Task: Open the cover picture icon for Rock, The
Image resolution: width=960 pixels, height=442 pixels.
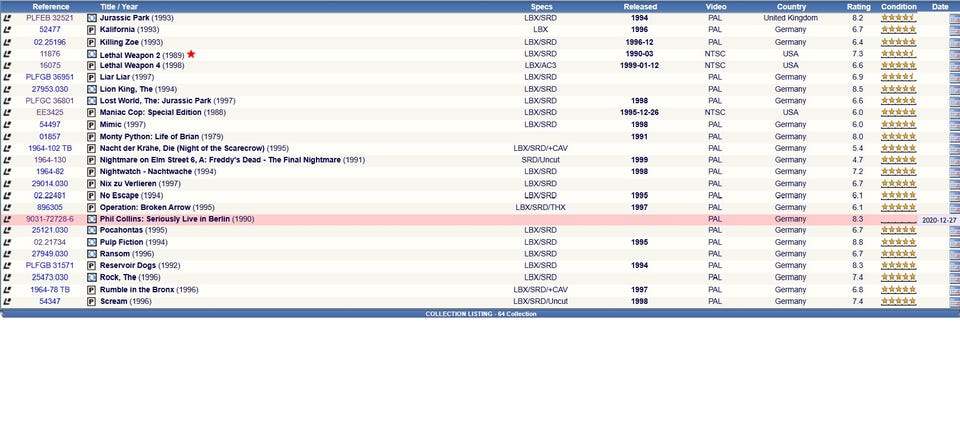Action: coord(91,277)
